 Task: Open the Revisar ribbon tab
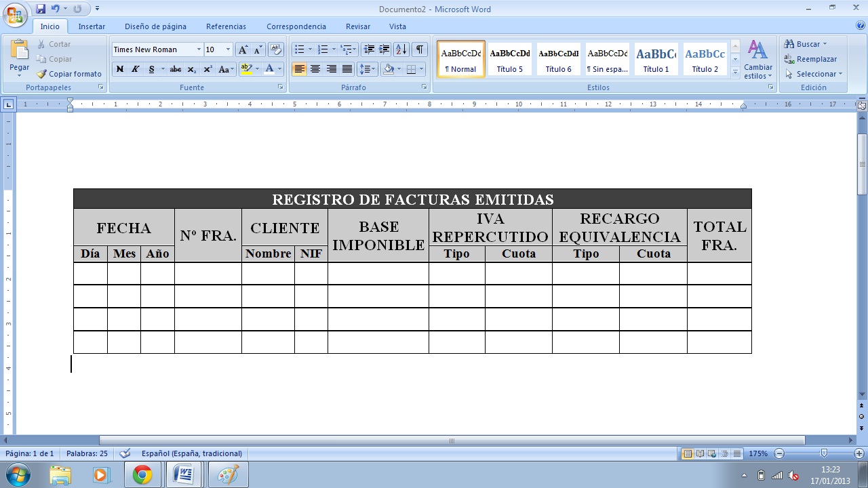[x=357, y=26]
